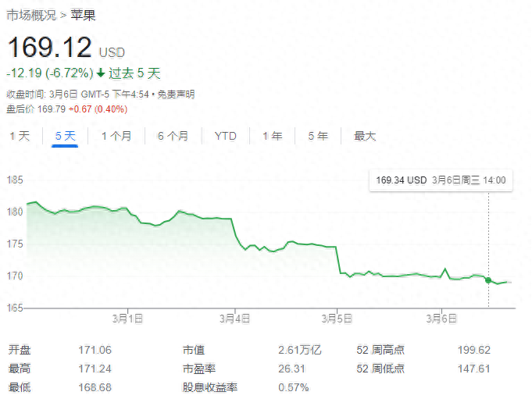Click the 最低 label
This screenshot has height=399, width=532.
pos(20,387)
